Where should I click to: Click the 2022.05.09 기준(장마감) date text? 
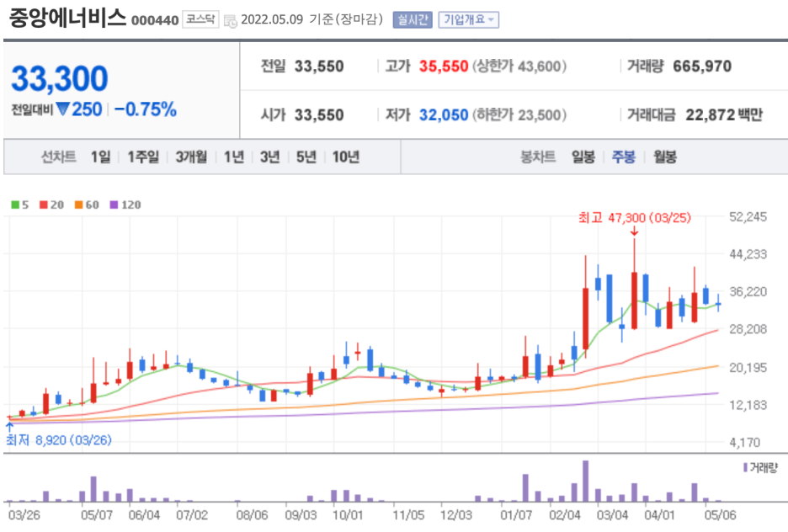pos(311,19)
